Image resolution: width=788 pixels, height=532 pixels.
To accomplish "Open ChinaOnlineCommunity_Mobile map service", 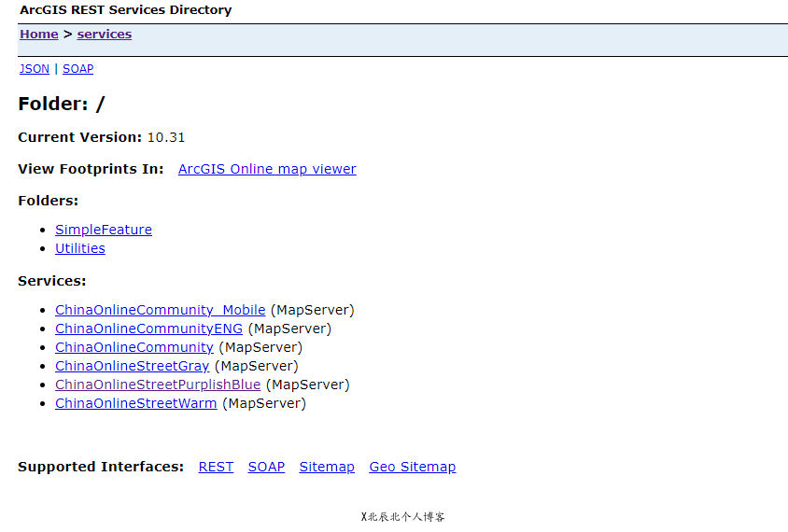I will (160, 310).
